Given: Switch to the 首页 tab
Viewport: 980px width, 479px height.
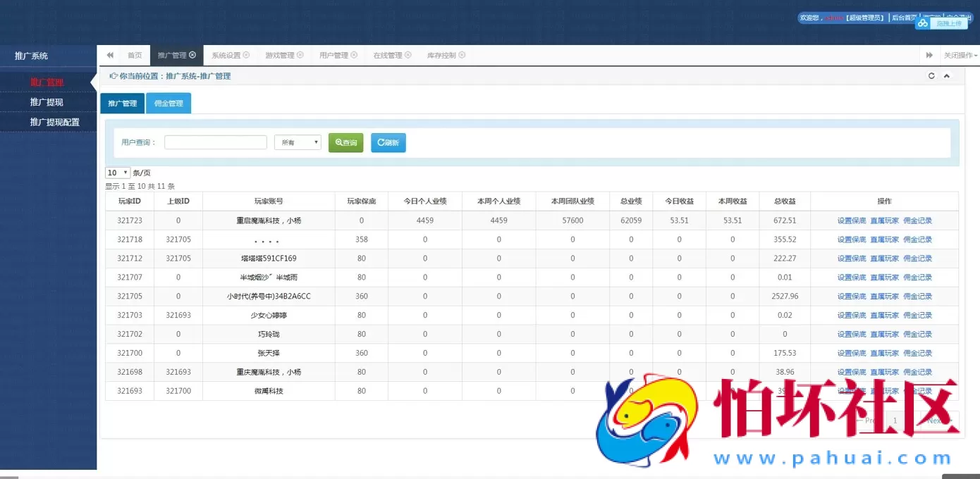Looking at the screenshot, I should coord(135,54).
